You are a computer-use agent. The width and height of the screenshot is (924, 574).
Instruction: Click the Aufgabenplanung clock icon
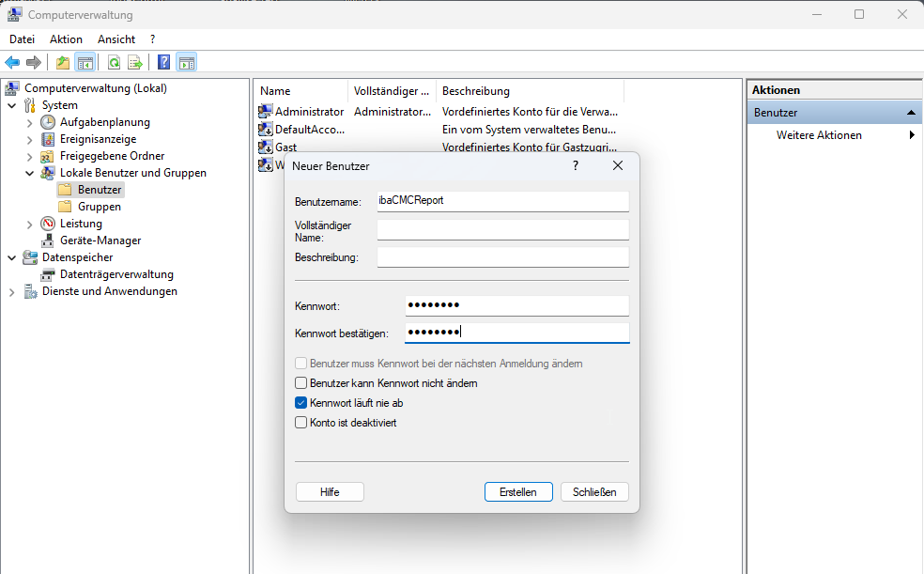point(48,122)
